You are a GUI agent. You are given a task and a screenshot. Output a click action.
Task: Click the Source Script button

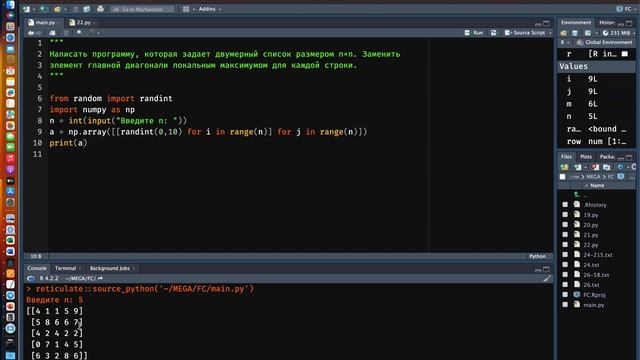tap(525, 33)
